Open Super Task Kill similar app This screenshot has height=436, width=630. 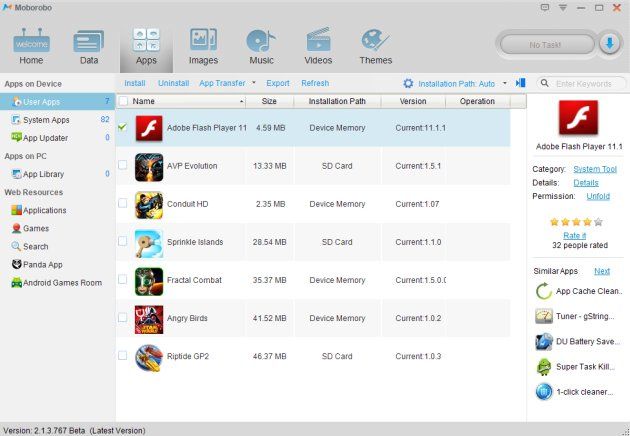point(575,366)
